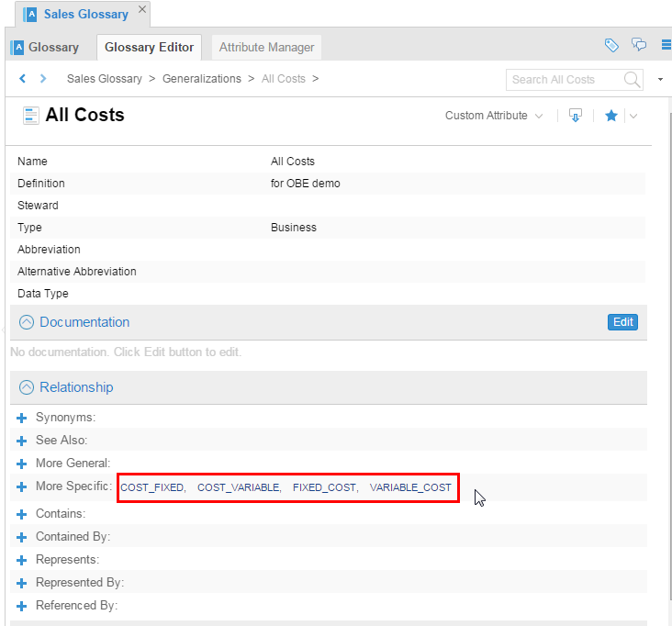Screen dimensions: 672x626
Task: Select the Glossary Editor tab
Action: tap(149, 47)
